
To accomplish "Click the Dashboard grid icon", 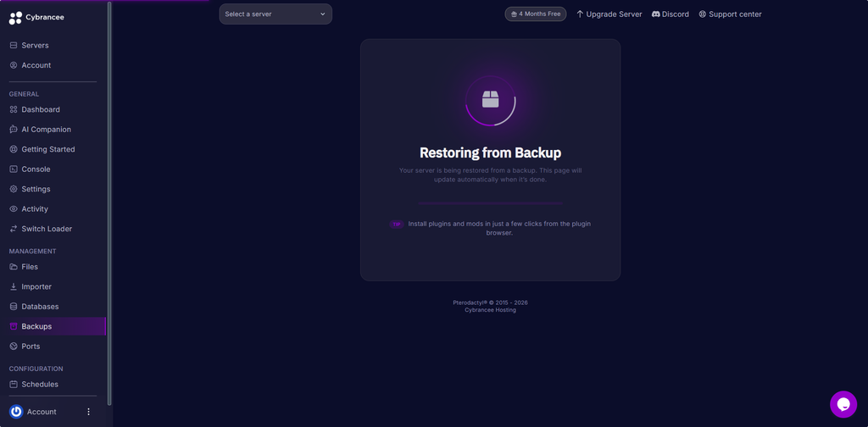I will [14, 109].
